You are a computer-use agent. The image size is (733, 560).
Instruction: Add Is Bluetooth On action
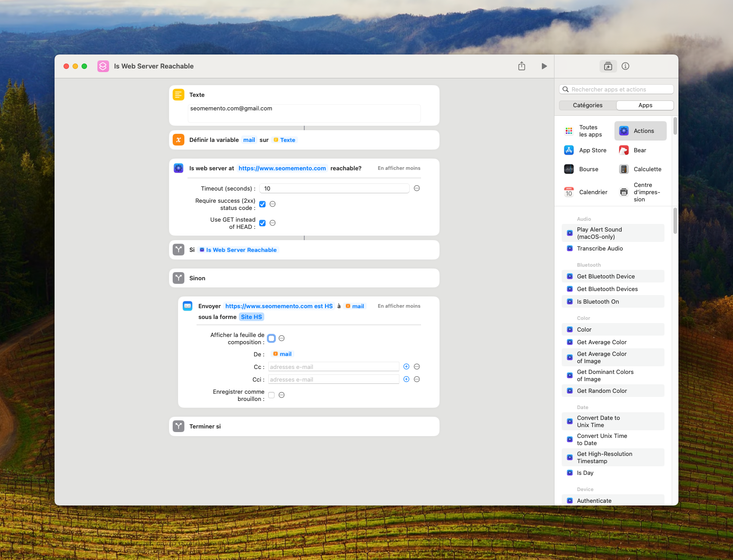click(613, 301)
